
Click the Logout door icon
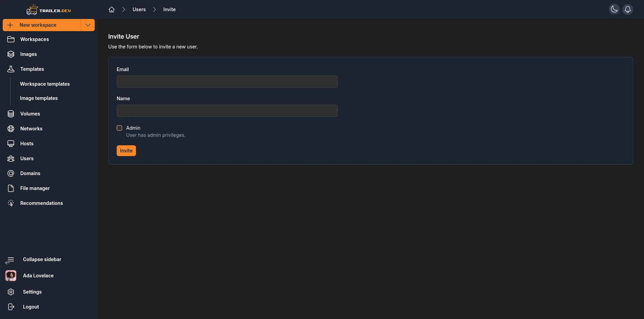coord(11,307)
